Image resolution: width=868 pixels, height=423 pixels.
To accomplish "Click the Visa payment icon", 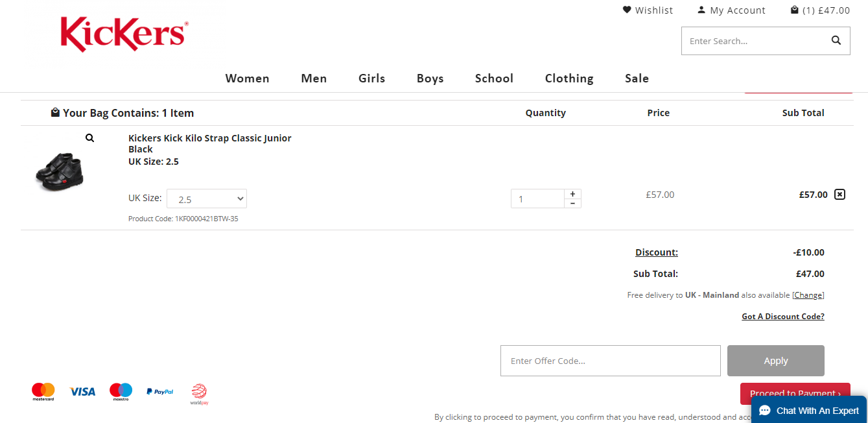I will pos(82,392).
